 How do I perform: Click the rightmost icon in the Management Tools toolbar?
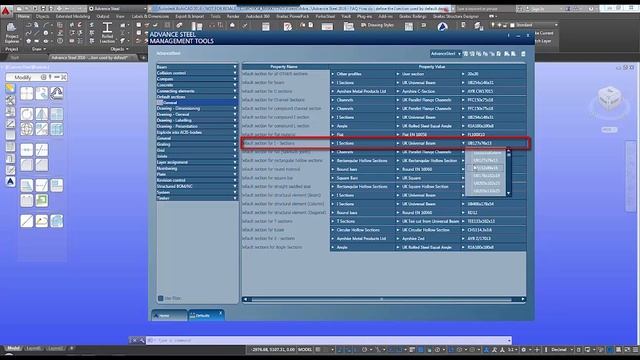pyautogui.click(x=523, y=54)
